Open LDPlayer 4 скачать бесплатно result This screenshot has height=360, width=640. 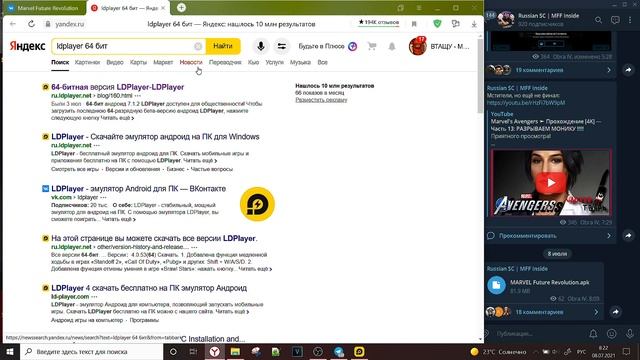pyautogui.click(x=149, y=288)
